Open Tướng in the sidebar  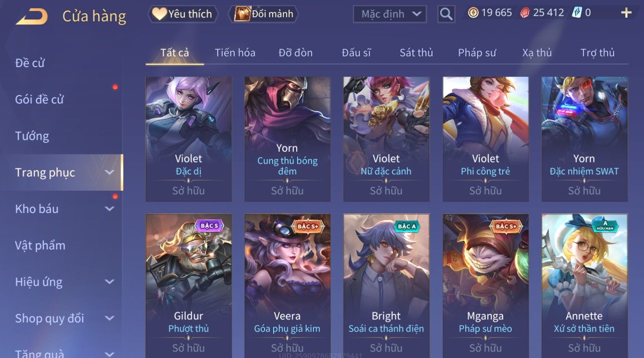click(x=32, y=136)
